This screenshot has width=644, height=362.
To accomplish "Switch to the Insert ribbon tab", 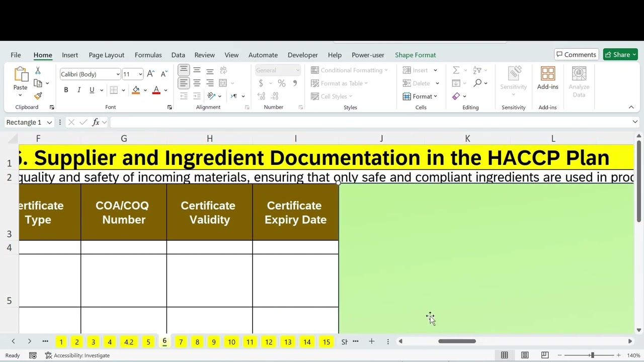I will [x=70, y=55].
